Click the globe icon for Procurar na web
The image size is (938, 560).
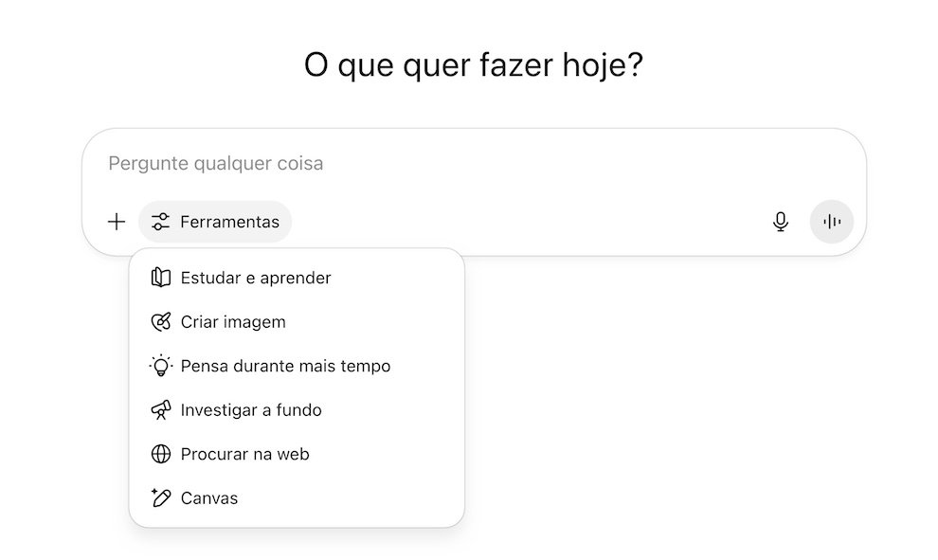click(x=161, y=454)
